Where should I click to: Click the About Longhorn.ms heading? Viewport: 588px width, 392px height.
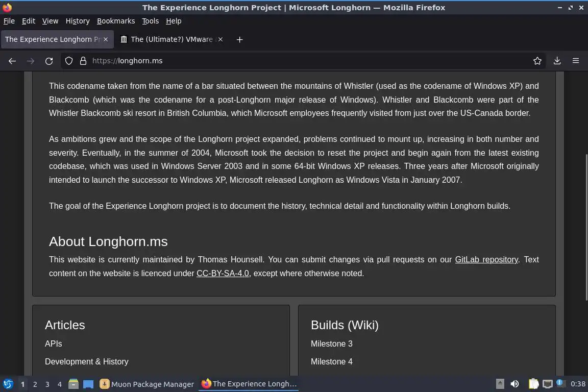coord(108,241)
